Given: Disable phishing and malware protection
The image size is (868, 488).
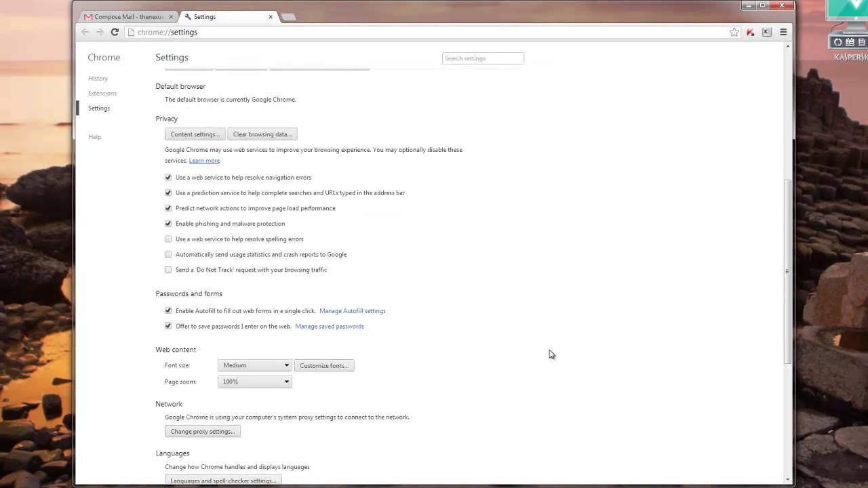Looking at the screenshot, I should [x=168, y=223].
